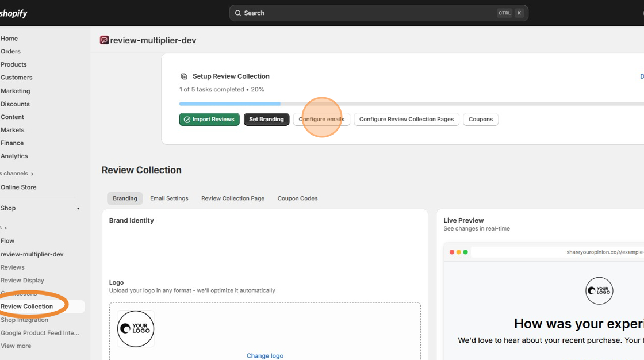Click the Shopify logo in the top bar
Image resolution: width=644 pixels, height=360 pixels.
tap(13, 13)
